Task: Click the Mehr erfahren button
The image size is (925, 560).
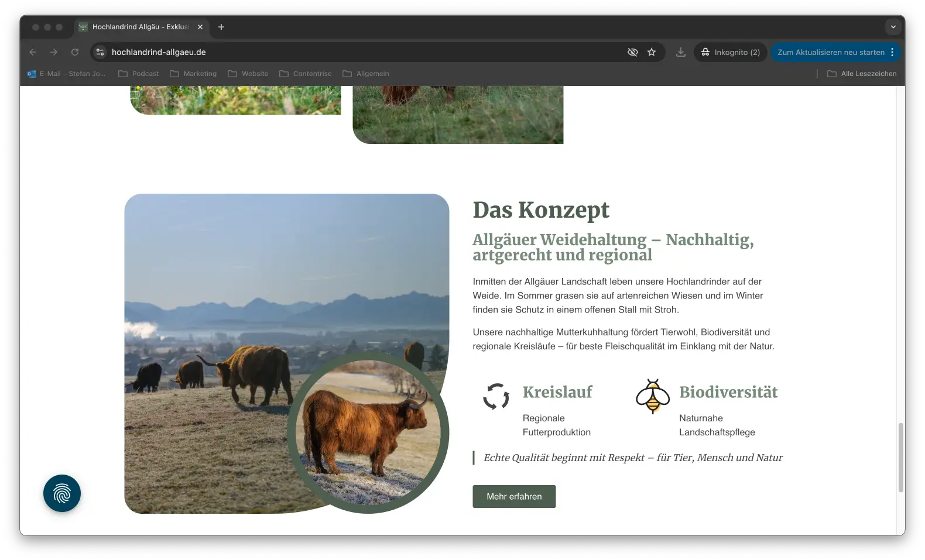Action: point(514,496)
